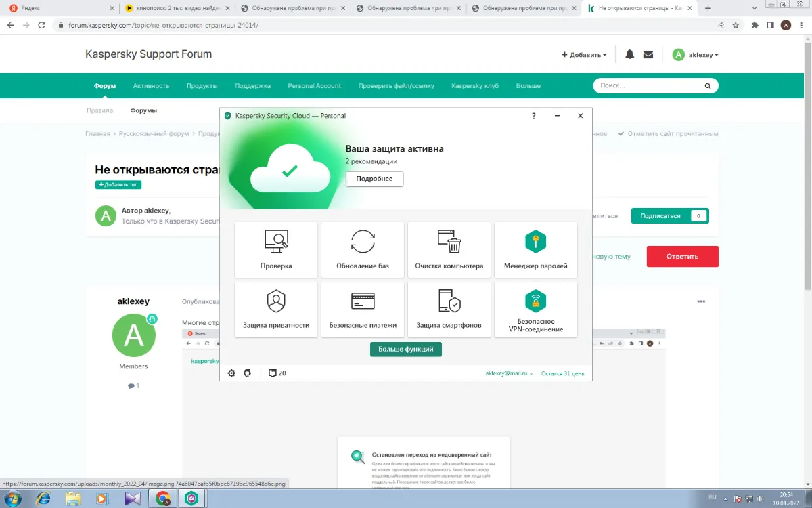Expand the aklexey@mail.ru account dropdown
The image size is (812, 508).
[x=509, y=373]
